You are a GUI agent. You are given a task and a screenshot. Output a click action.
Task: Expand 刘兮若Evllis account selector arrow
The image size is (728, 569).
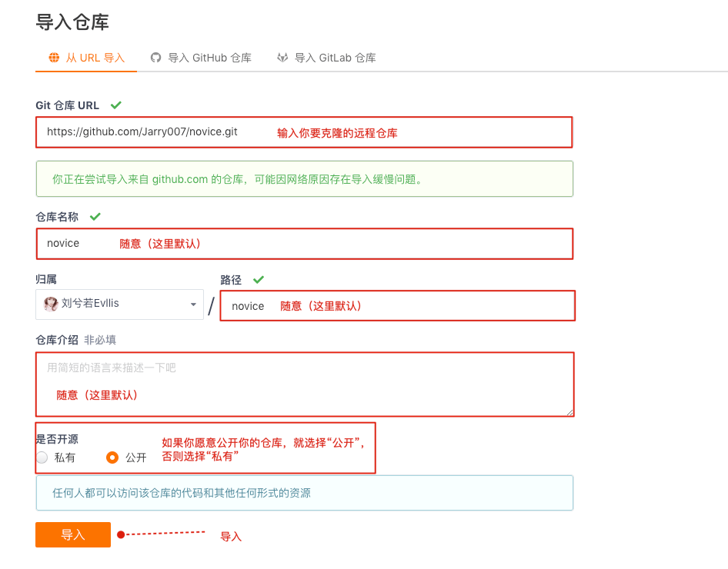click(195, 304)
